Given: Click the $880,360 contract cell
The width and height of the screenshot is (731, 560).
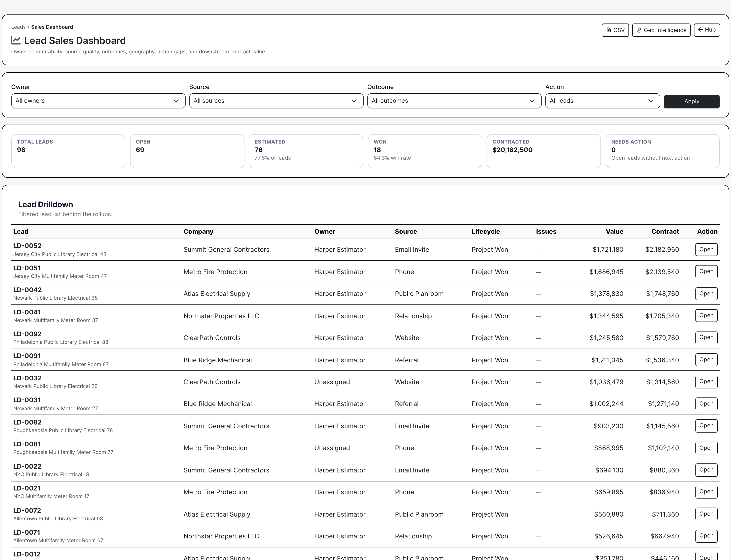Looking at the screenshot, I should (x=664, y=470).
